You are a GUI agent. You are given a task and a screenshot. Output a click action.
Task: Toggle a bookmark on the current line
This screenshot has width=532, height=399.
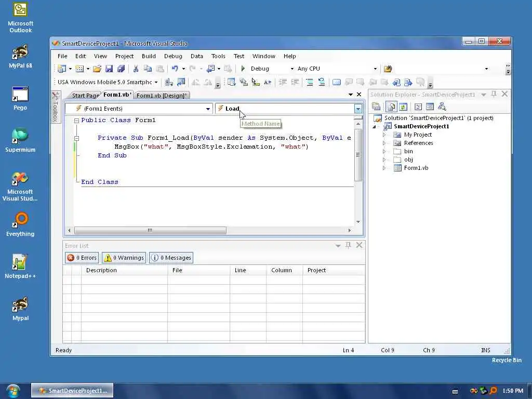[x=337, y=82]
